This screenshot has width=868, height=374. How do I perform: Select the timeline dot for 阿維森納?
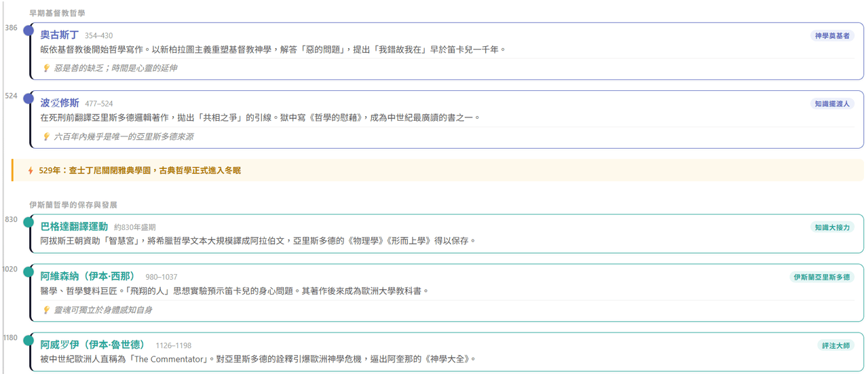(x=29, y=272)
